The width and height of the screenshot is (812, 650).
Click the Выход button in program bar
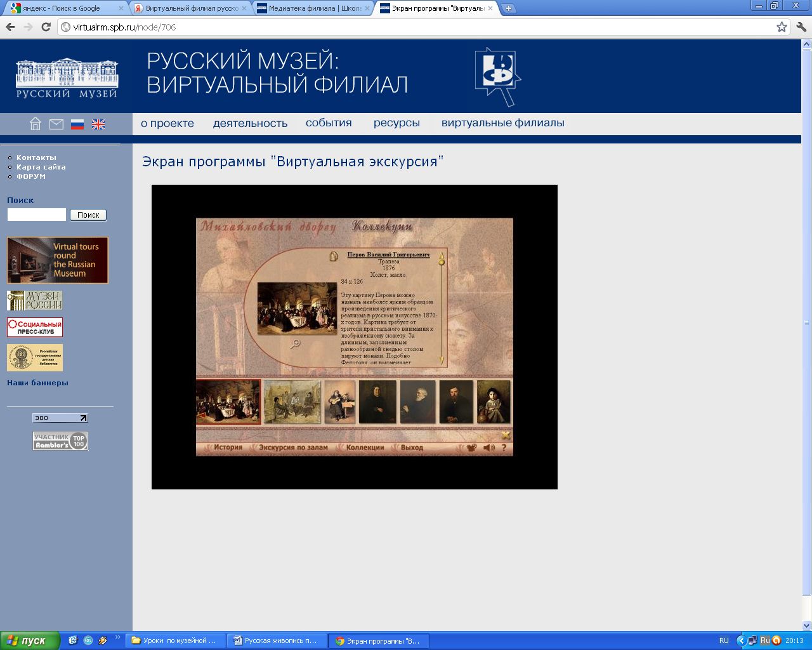pos(412,448)
